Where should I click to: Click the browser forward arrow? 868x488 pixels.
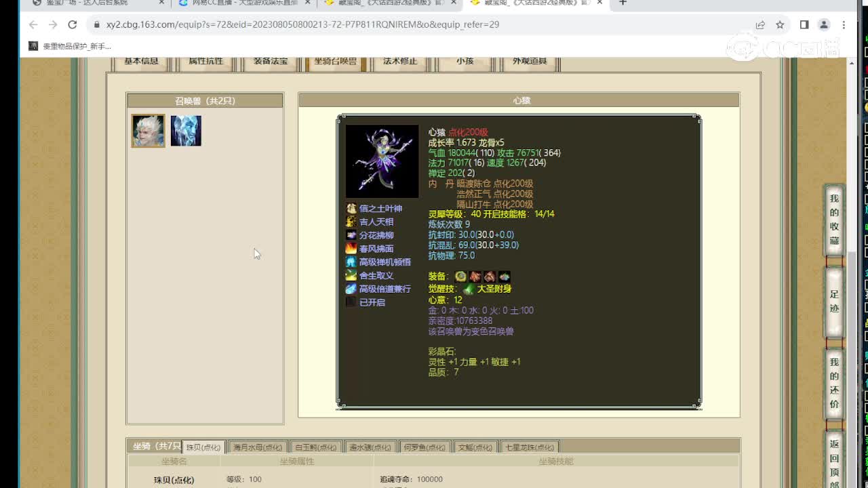[x=53, y=24]
